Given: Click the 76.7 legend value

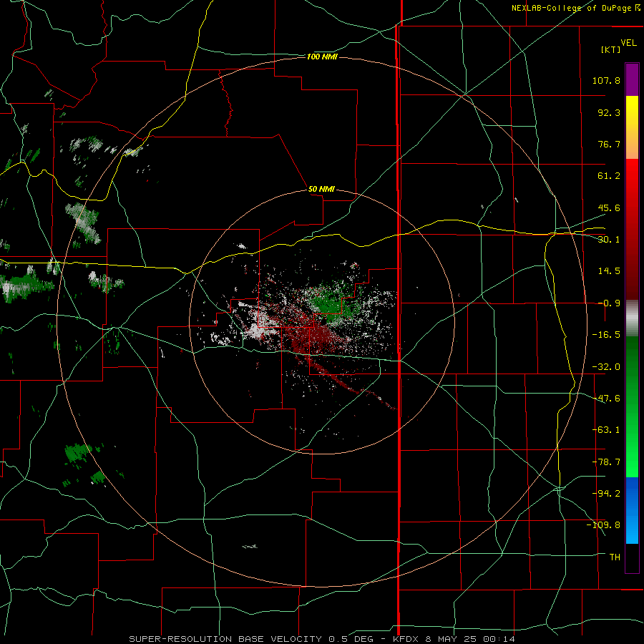Looking at the screenshot, I should pyautogui.click(x=609, y=144).
